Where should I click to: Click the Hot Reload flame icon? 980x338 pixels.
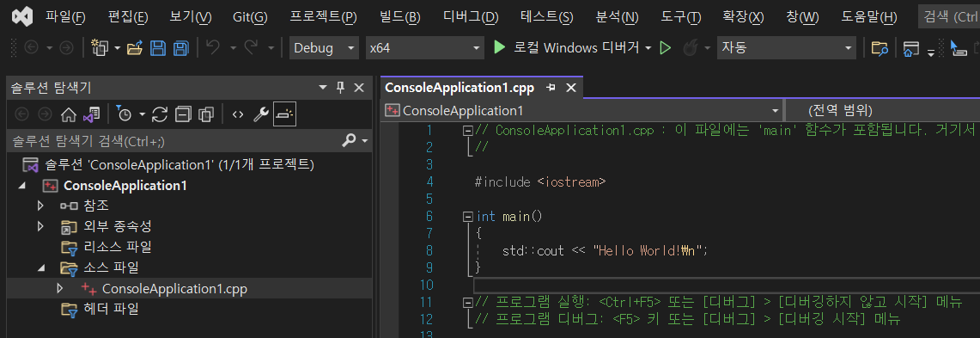point(690,47)
